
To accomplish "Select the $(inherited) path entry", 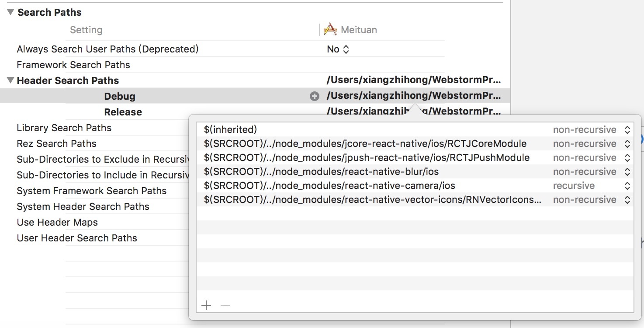I will 230,129.
